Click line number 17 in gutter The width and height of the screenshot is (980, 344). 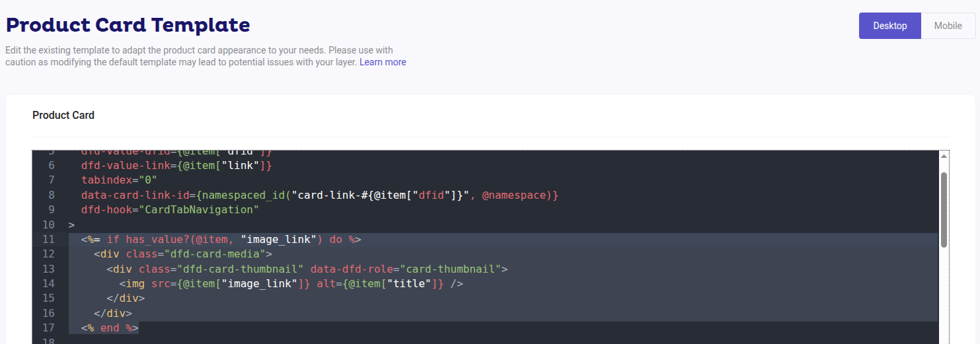(48, 327)
